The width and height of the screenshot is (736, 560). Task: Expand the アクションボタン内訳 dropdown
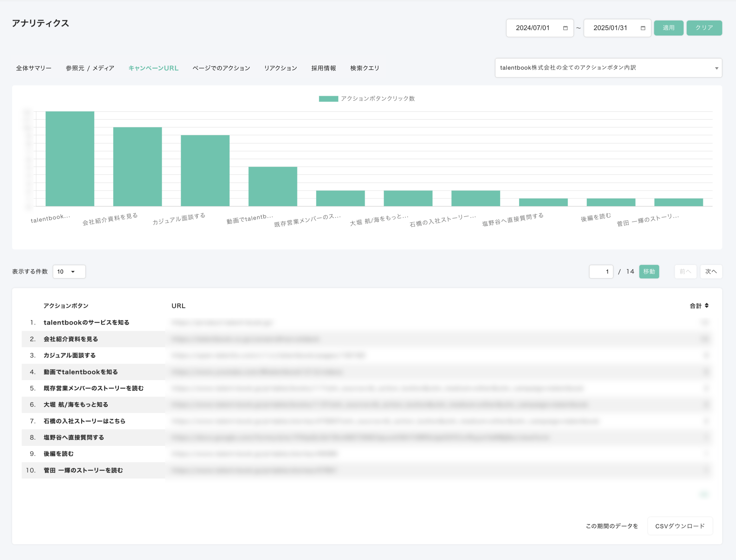click(608, 68)
